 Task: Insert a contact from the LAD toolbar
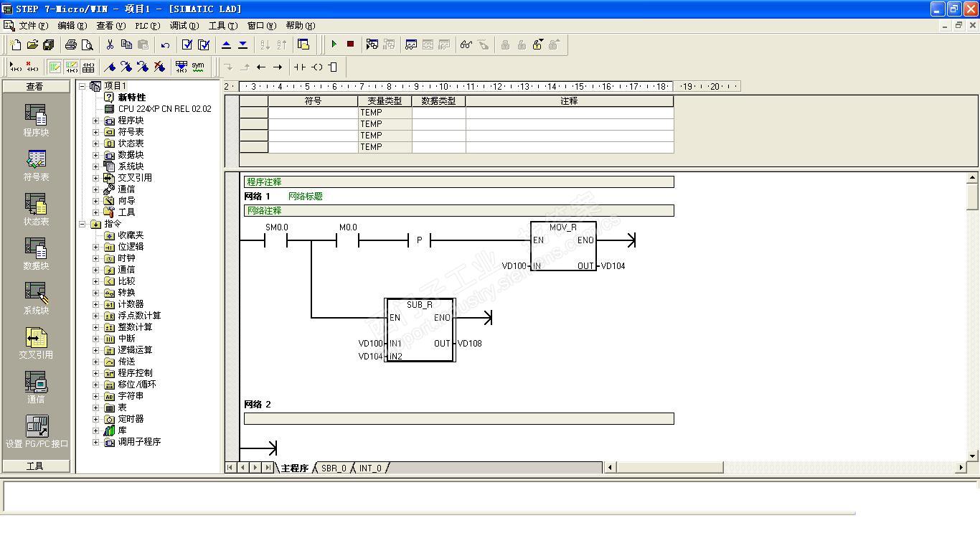coord(300,67)
